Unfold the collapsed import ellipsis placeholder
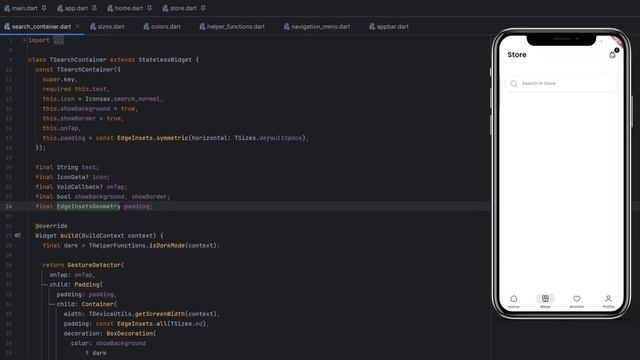640x360 pixels. tap(58, 40)
